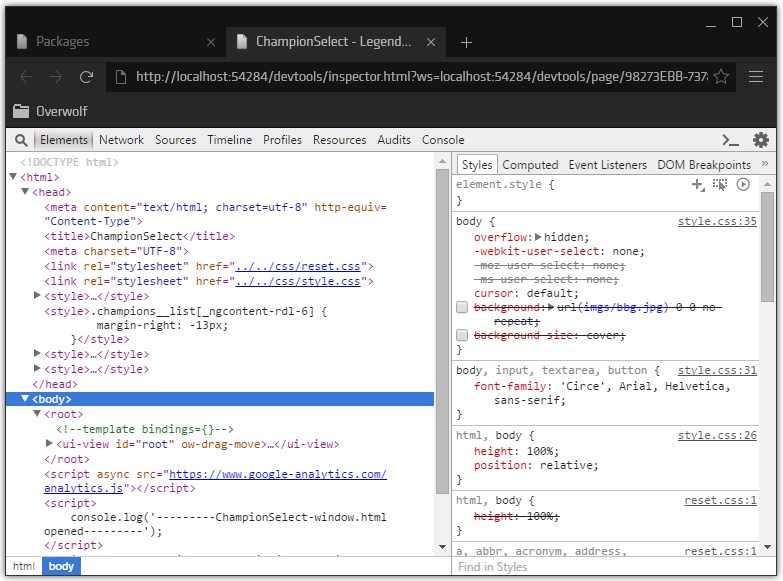Switch to Computed styles tab
Screen dimensions: 783x581
[x=530, y=165]
